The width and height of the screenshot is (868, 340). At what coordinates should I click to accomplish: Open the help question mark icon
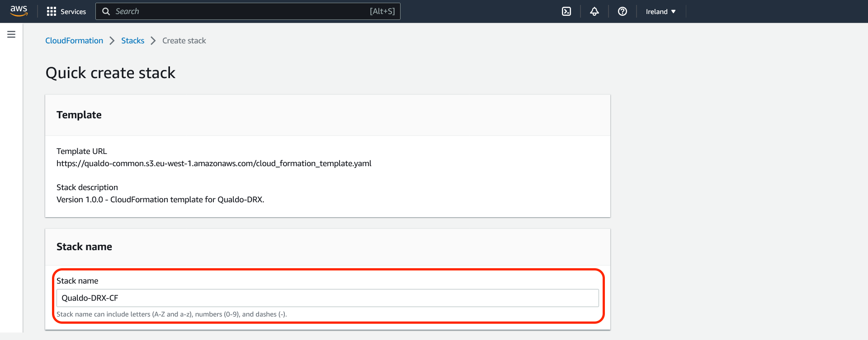[x=623, y=11]
